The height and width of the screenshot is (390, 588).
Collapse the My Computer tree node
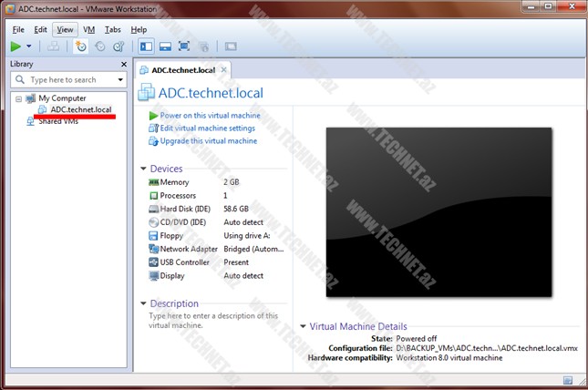[x=19, y=97]
